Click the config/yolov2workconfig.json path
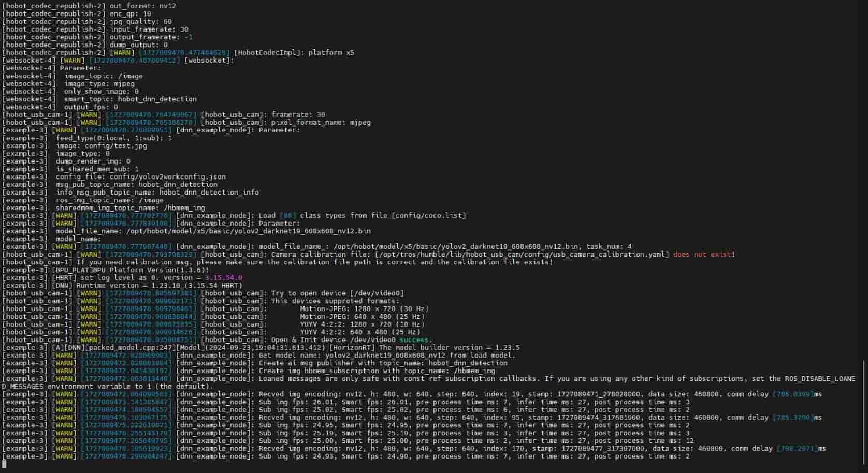 click(x=167, y=176)
